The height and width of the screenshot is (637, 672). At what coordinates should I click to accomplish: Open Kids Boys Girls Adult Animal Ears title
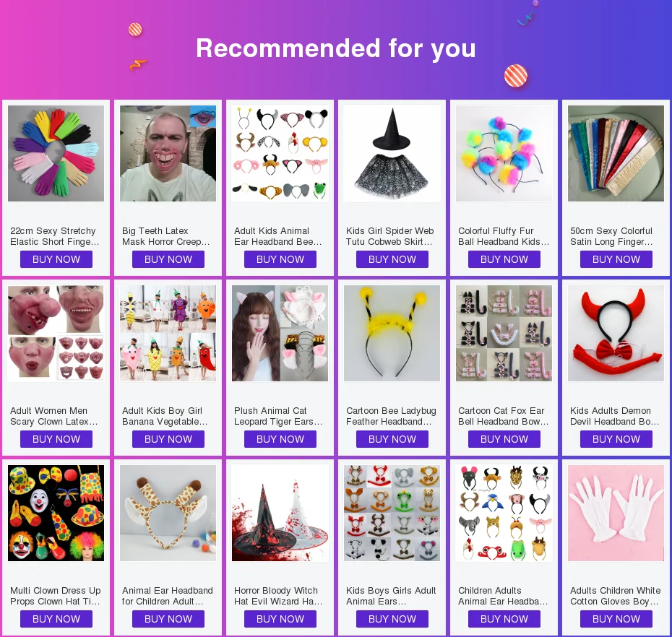click(391, 596)
